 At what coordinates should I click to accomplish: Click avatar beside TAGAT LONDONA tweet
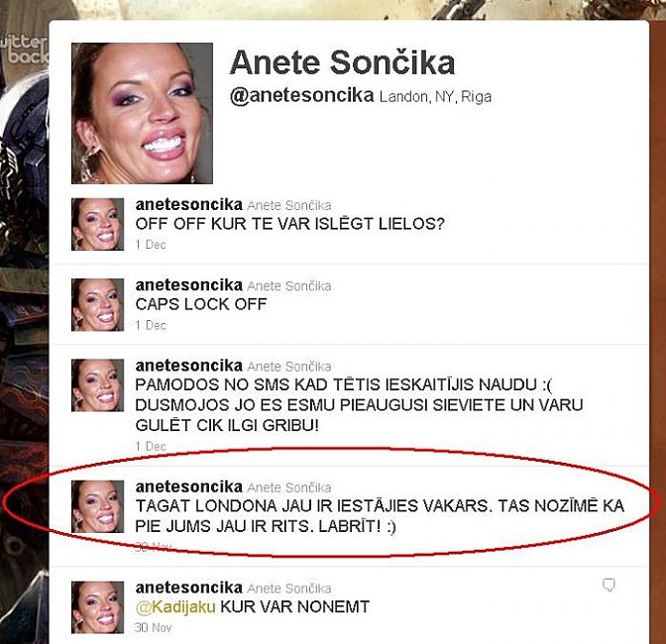click(x=98, y=506)
